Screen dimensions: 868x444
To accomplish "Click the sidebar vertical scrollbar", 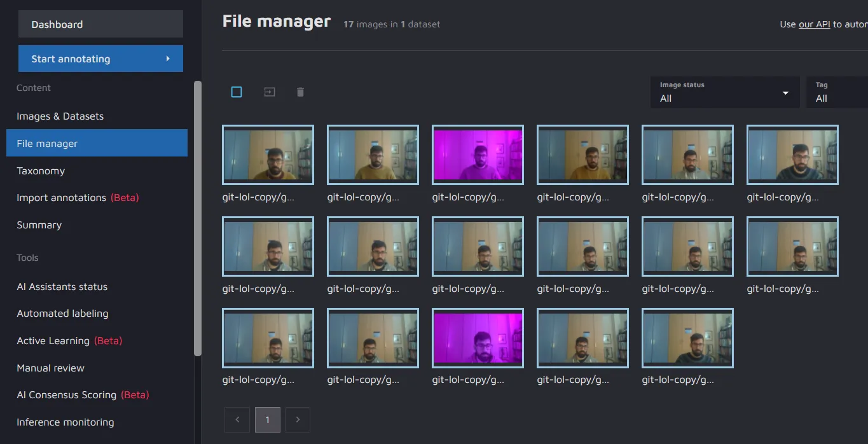I will [198, 216].
